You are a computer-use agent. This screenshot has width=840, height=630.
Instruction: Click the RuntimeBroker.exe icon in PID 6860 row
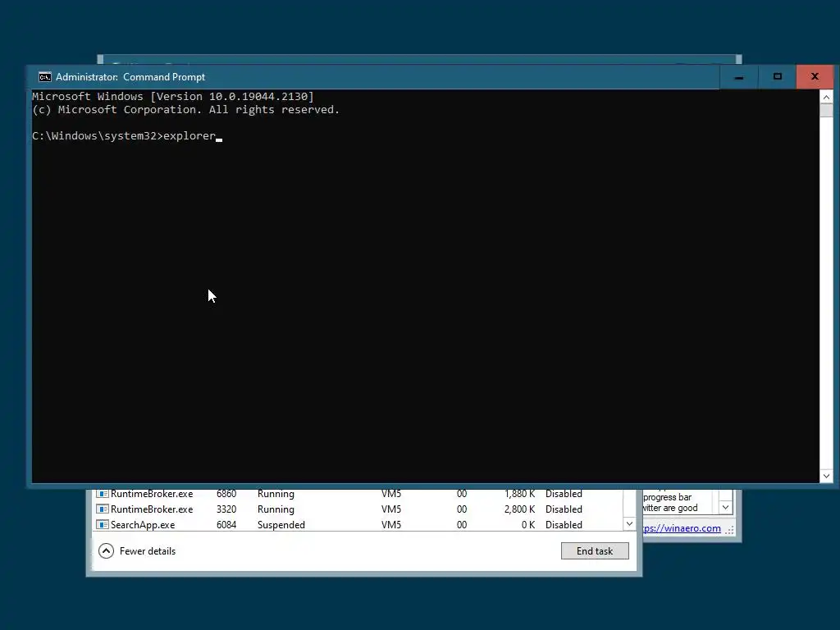(x=103, y=493)
